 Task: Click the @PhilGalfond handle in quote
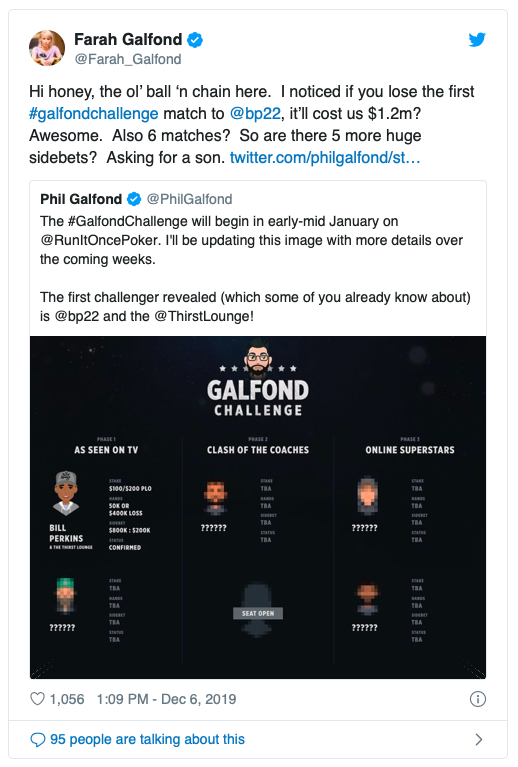[189, 199]
